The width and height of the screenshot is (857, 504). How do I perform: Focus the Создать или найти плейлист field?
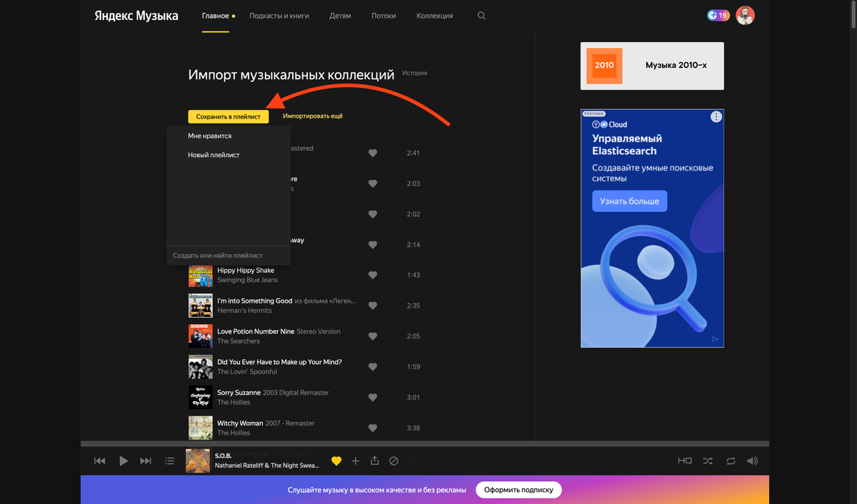(x=229, y=256)
